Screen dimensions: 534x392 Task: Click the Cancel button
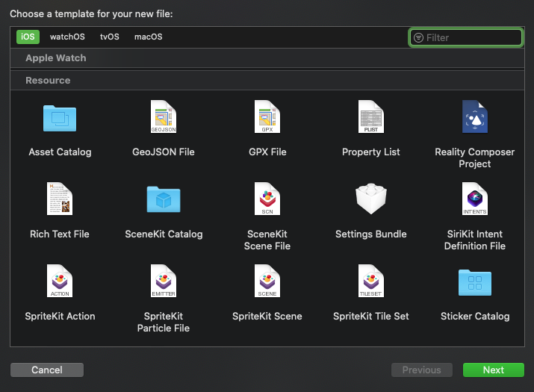click(47, 370)
